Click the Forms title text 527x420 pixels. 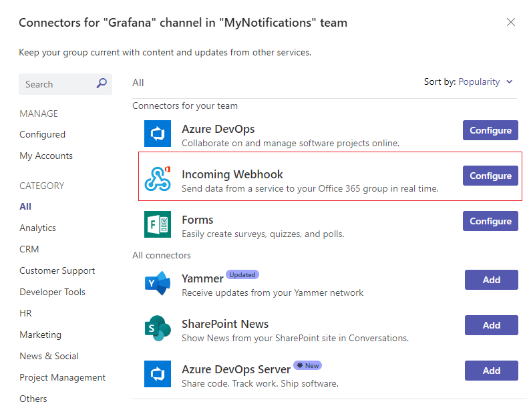(197, 220)
